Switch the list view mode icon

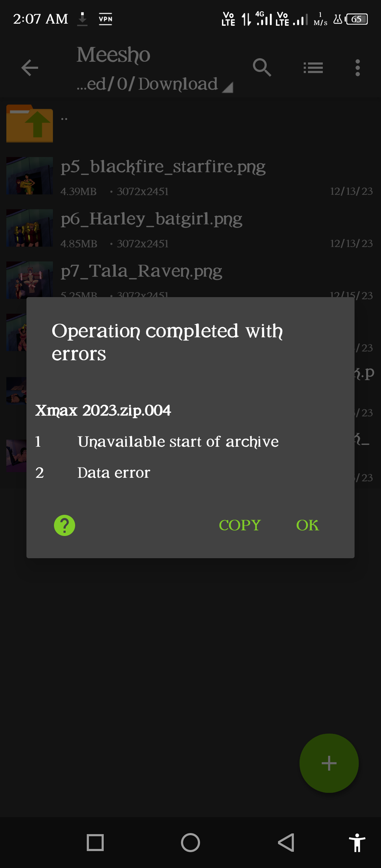tap(313, 68)
